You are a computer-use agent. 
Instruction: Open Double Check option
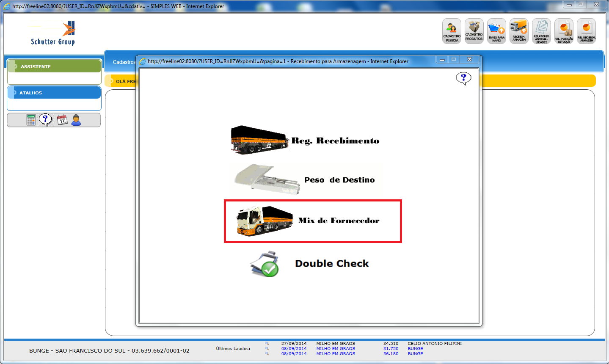[309, 263]
